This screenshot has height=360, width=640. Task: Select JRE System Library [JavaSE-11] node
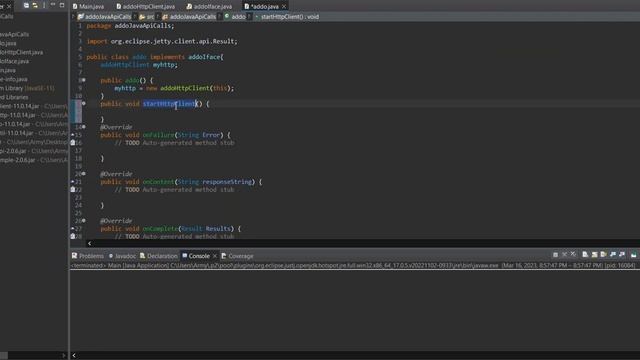[27, 88]
